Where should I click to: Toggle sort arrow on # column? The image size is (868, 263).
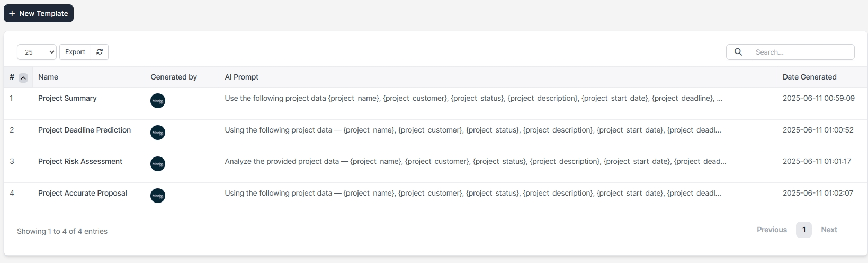(x=23, y=78)
